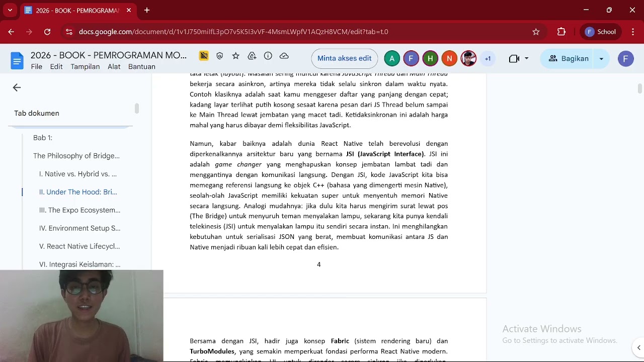
Task: Click the Tab dokumen heading
Action: click(37, 113)
